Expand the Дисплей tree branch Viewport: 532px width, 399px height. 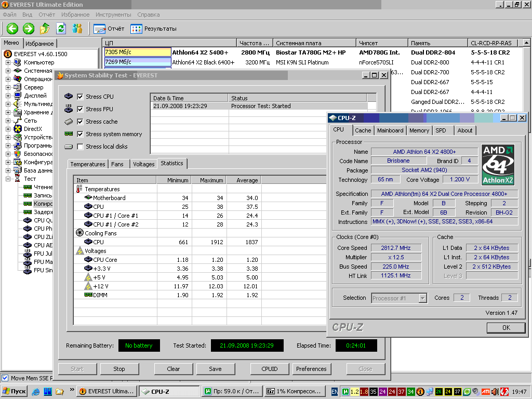8,96
